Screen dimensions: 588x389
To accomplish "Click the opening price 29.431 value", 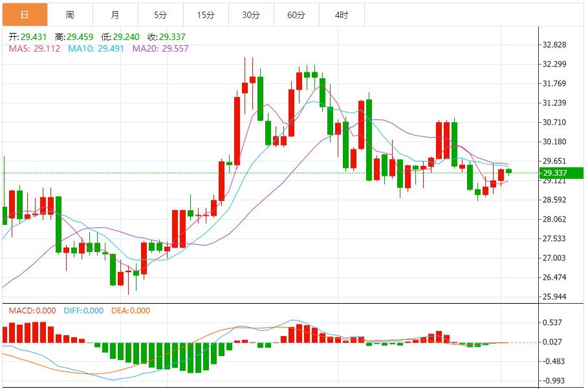I will 34,37.
